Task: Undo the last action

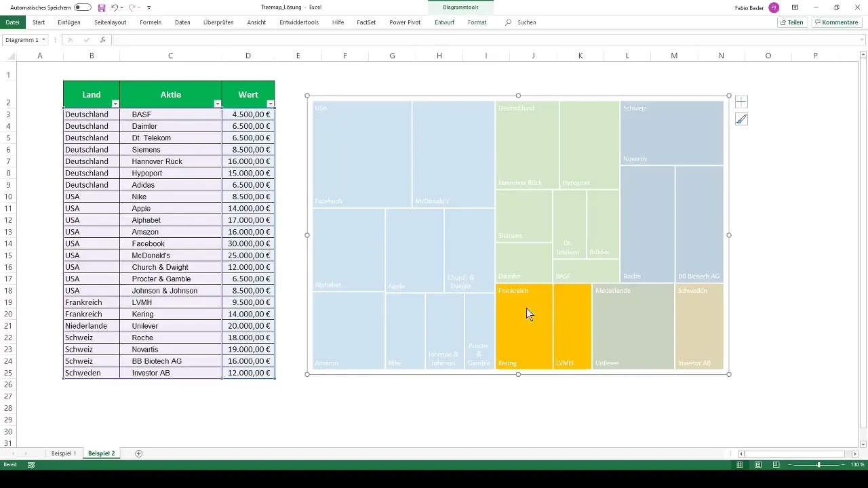Action: pyautogui.click(x=115, y=7)
